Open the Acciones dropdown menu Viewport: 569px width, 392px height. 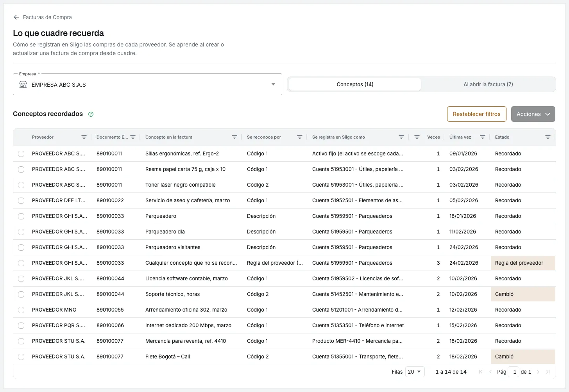(x=533, y=114)
